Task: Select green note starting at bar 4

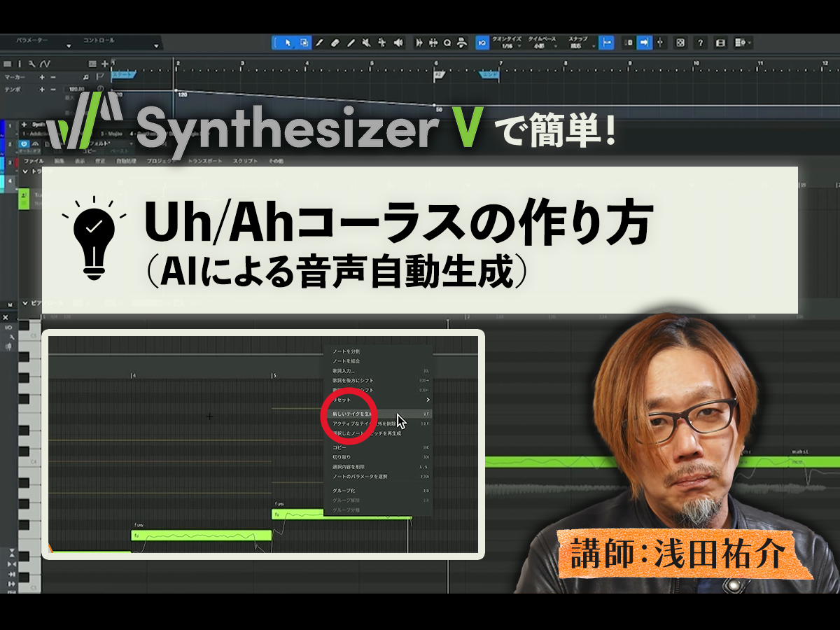Action: pos(201,535)
